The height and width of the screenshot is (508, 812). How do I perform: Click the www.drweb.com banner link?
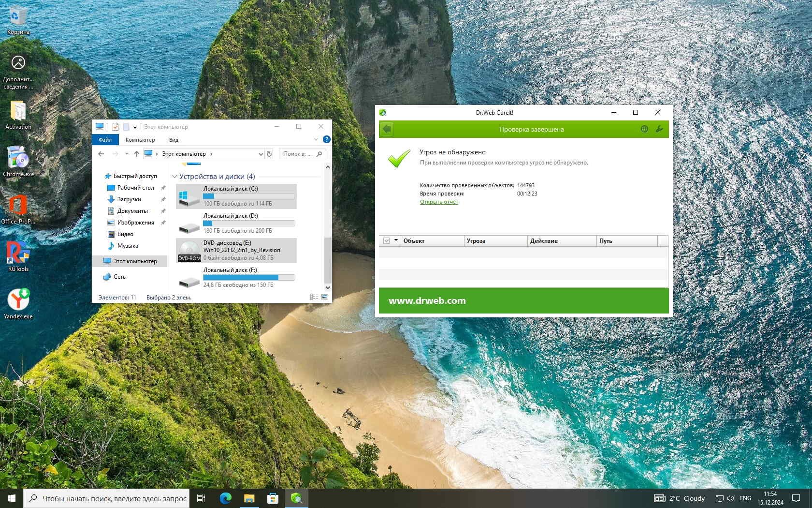pyautogui.click(x=427, y=300)
